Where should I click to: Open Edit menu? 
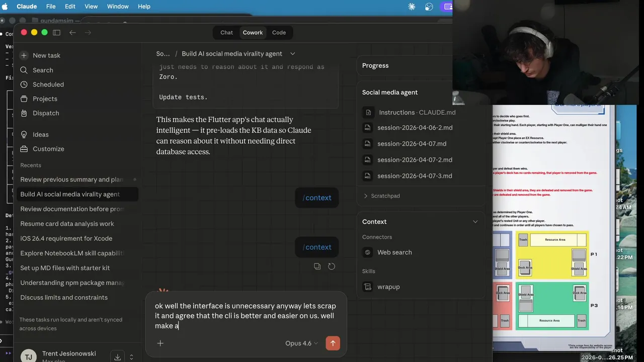pyautogui.click(x=70, y=7)
